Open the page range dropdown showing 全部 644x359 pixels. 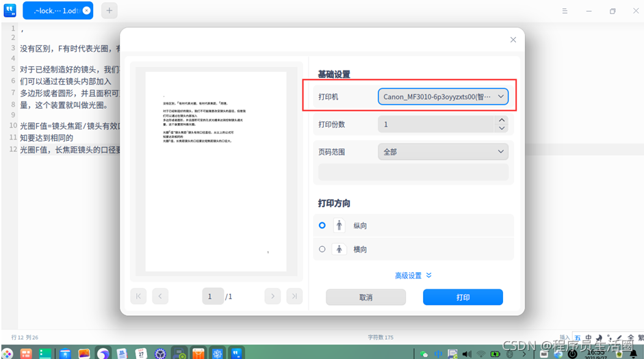(443, 152)
